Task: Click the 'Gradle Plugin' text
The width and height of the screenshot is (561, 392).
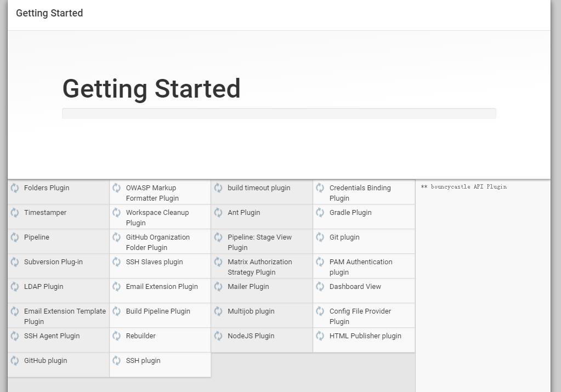Action: 350,213
